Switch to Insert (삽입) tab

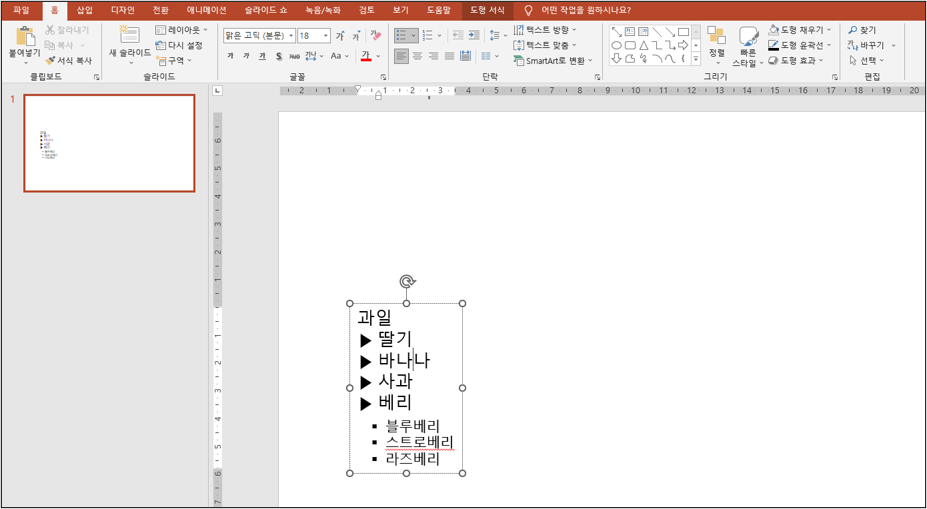pos(85,10)
